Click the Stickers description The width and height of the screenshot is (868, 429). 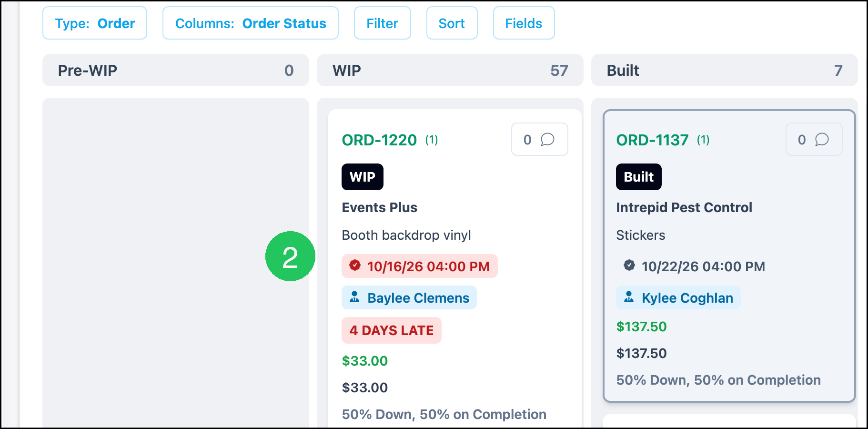pos(641,235)
